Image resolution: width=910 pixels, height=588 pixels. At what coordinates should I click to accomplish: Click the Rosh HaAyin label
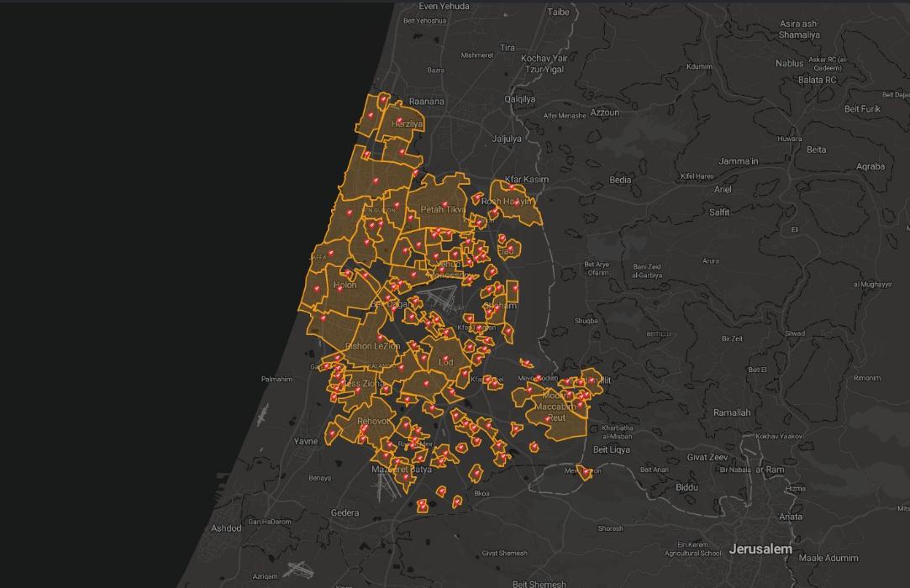click(x=506, y=201)
